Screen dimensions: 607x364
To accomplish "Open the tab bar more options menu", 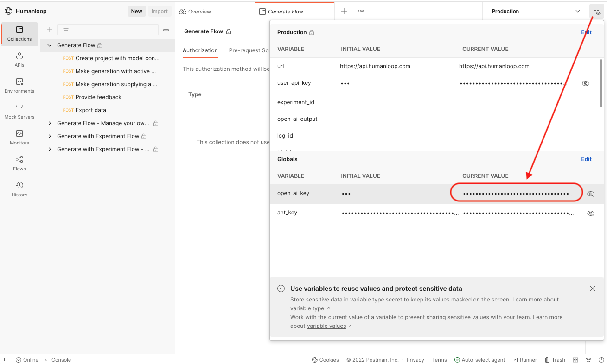I will pyautogui.click(x=361, y=11).
